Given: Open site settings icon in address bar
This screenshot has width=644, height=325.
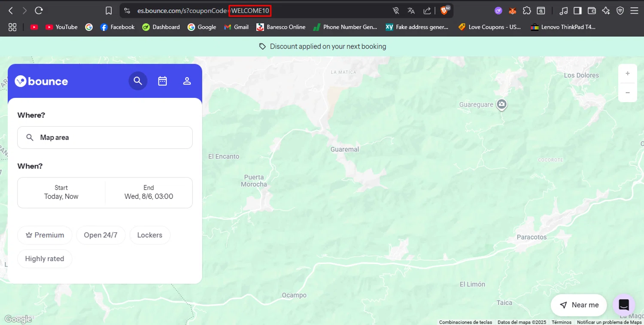Looking at the screenshot, I should click(127, 11).
